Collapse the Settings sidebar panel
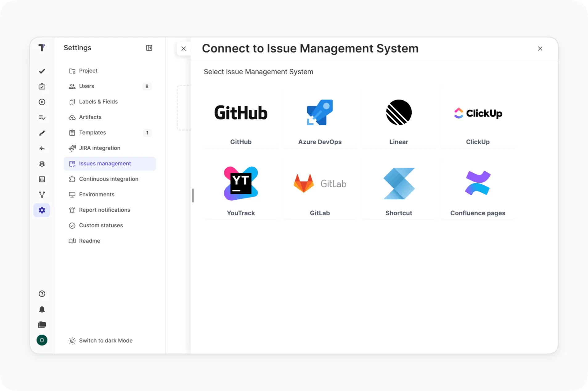 point(149,48)
